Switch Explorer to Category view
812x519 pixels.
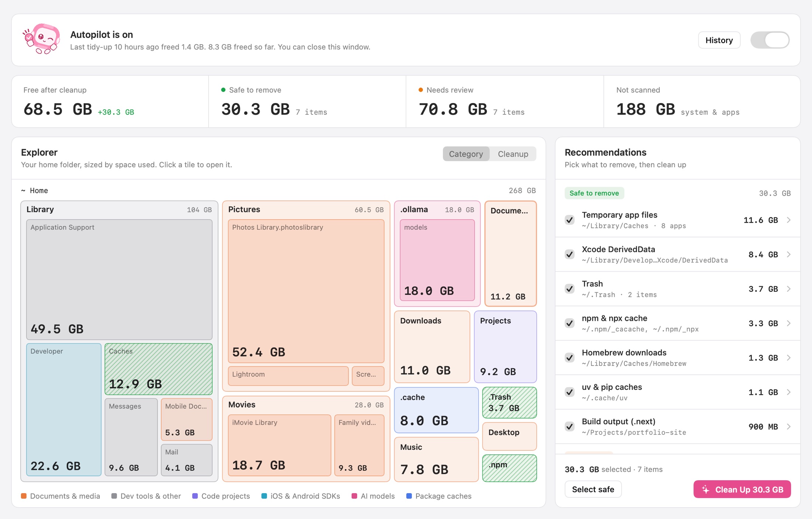pyautogui.click(x=466, y=154)
